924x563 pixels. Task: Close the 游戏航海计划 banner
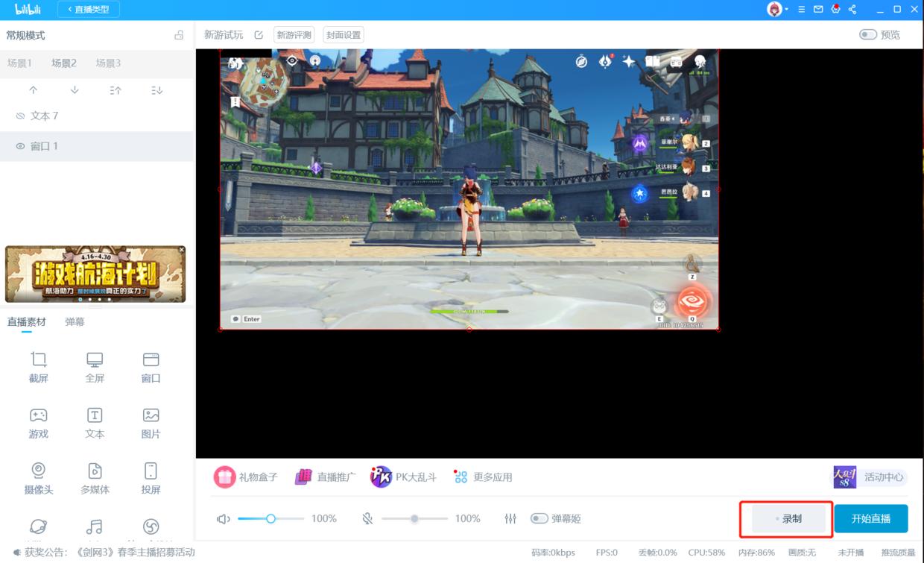[x=181, y=250]
